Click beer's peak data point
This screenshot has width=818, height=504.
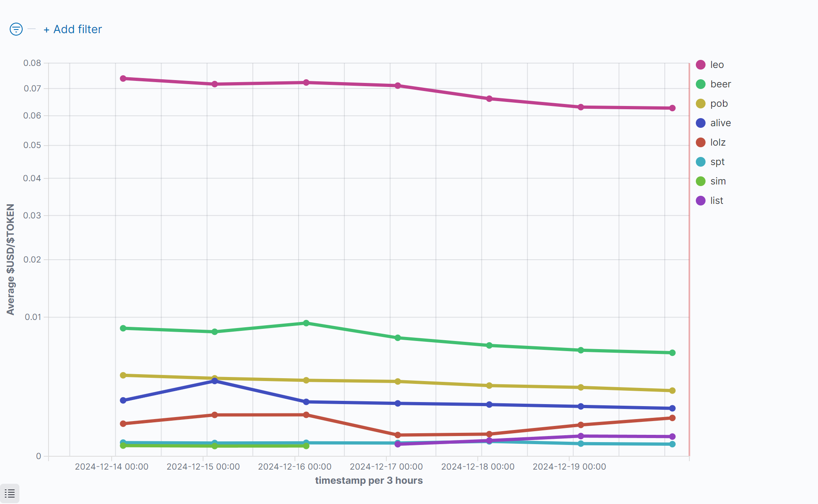coord(306,323)
